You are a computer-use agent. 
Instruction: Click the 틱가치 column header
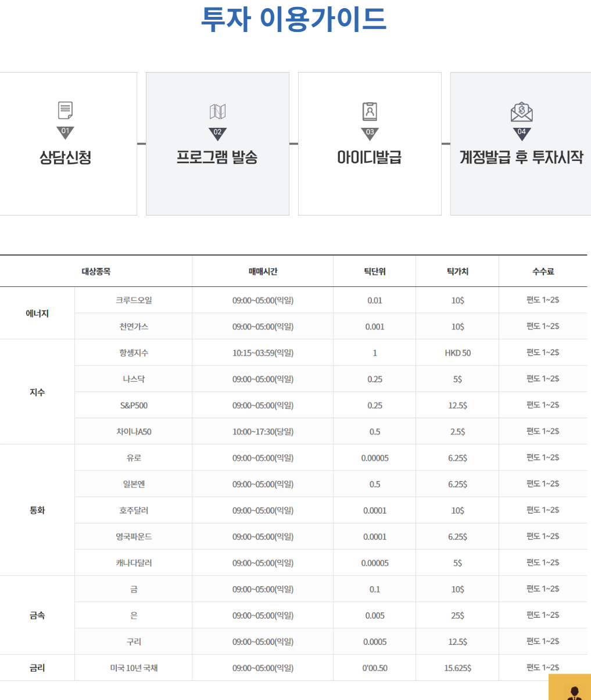pyautogui.click(x=457, y=271)
